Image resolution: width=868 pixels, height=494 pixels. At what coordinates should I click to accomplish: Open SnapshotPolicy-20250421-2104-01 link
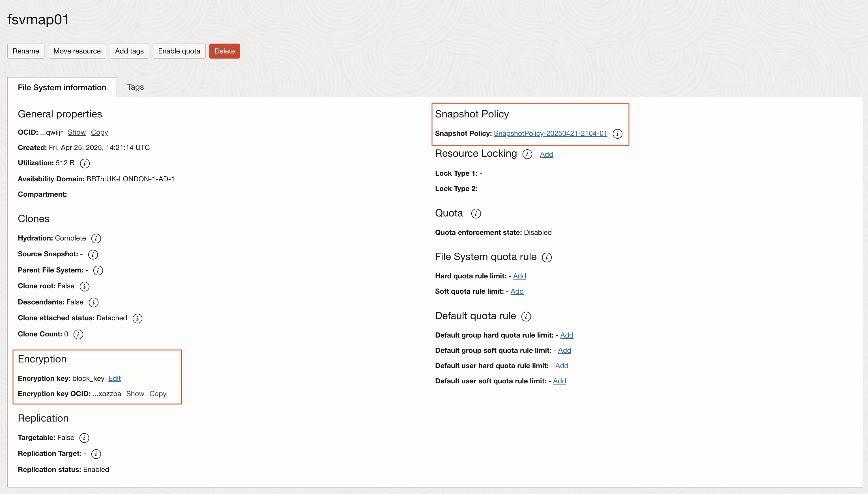pos(550,133)
